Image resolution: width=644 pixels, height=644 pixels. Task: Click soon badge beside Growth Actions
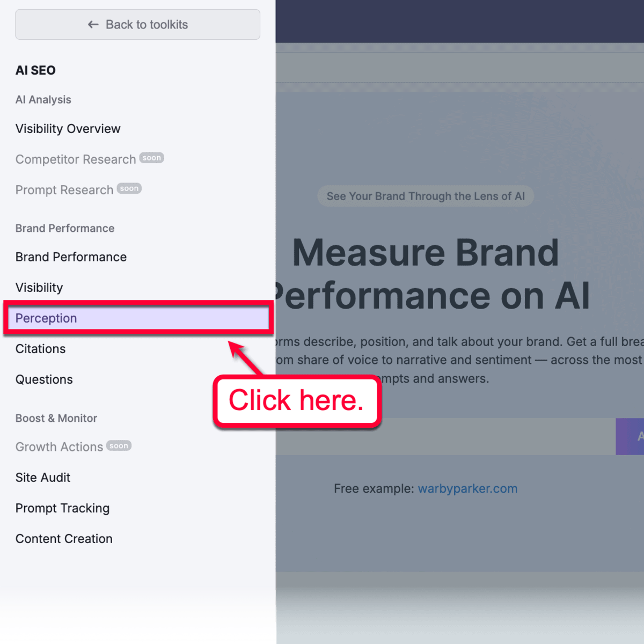[119, 446]
